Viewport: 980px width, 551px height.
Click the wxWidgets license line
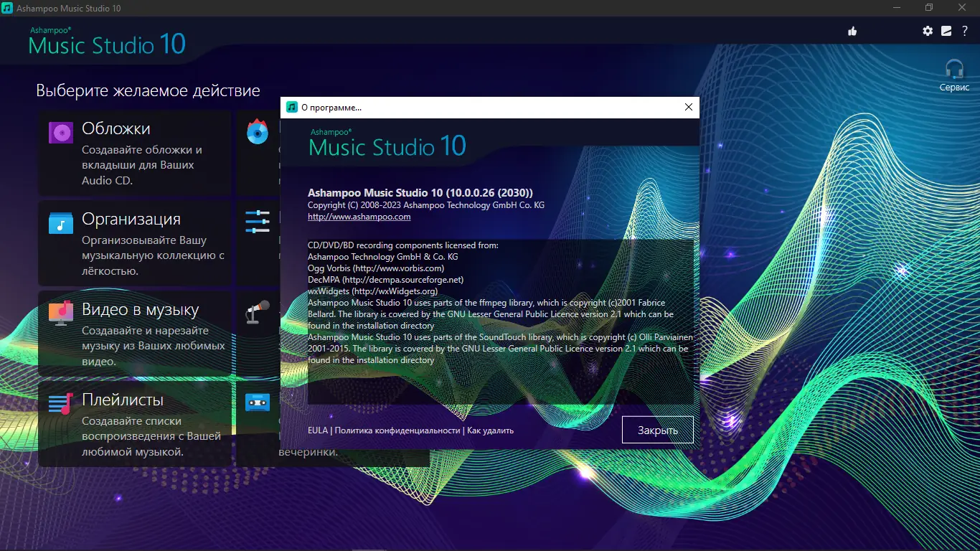372,291
